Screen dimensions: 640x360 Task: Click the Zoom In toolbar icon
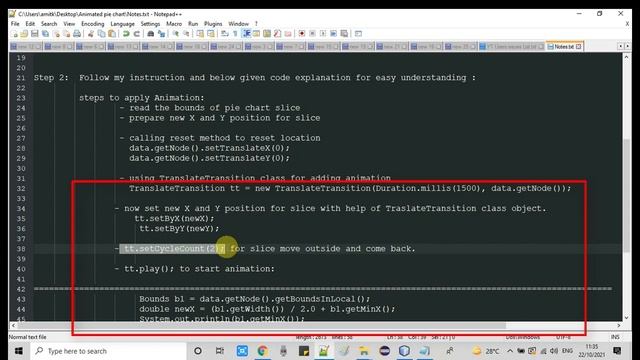coord(175,33)
